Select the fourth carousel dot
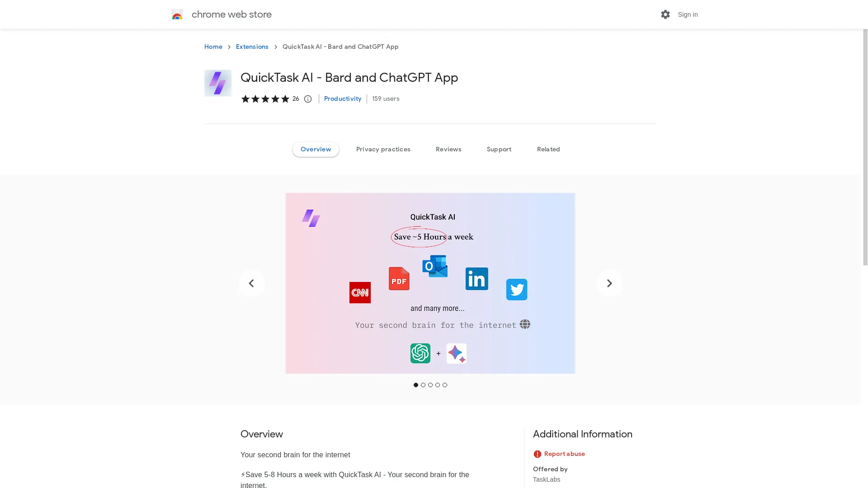Screen dimensions: 868x488 click(438, 385)
